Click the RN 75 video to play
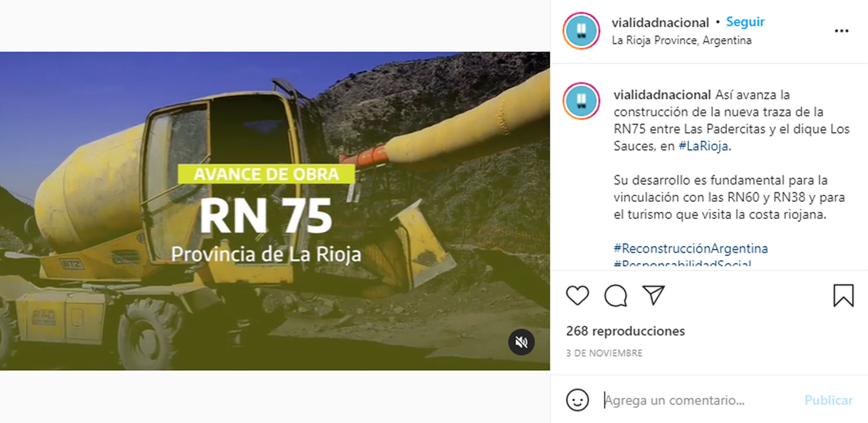 (275, 211)
